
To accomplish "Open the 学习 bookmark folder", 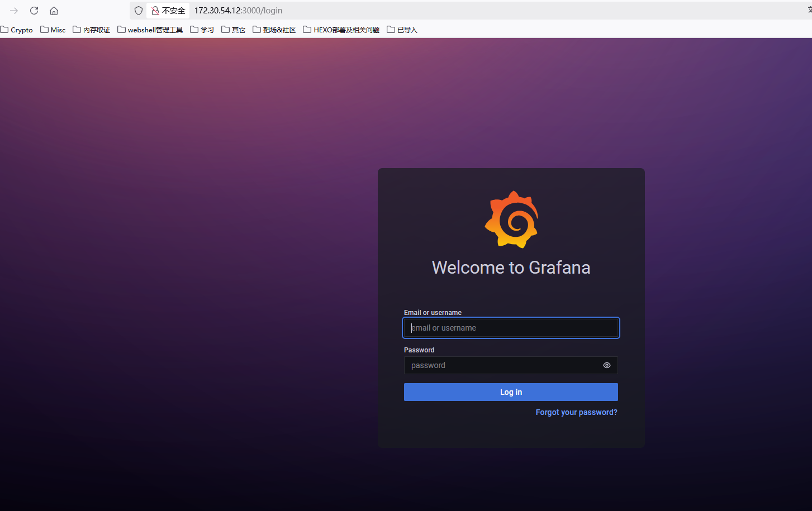I will [x=202, y=30].
